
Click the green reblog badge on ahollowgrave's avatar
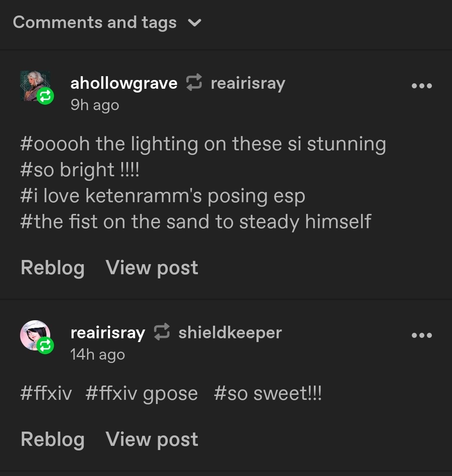pyautogui.click(x=45, y=96)
